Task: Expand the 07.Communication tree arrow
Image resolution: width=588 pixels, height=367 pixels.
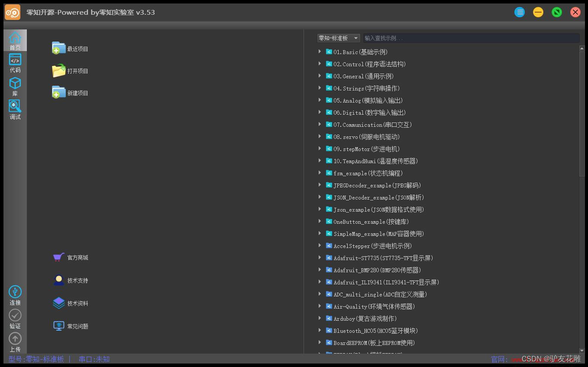Action: tap(320, 124)
